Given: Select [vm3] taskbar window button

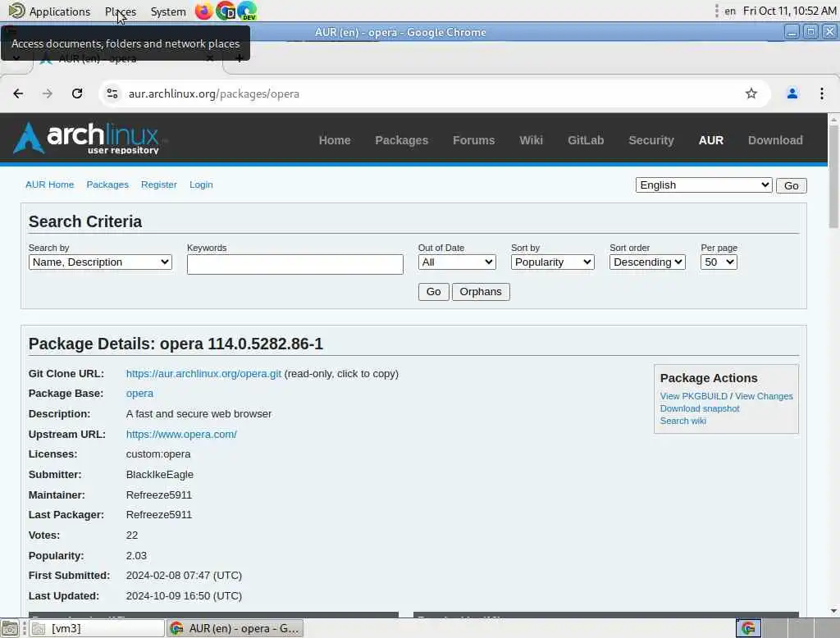Looking at the screenshot, I should (97, 628).
